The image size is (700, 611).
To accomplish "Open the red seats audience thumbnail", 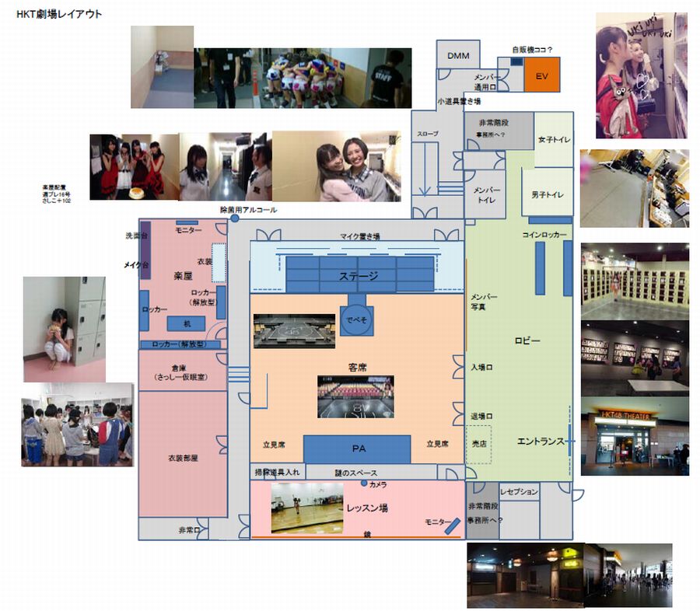I will [355, 396].
